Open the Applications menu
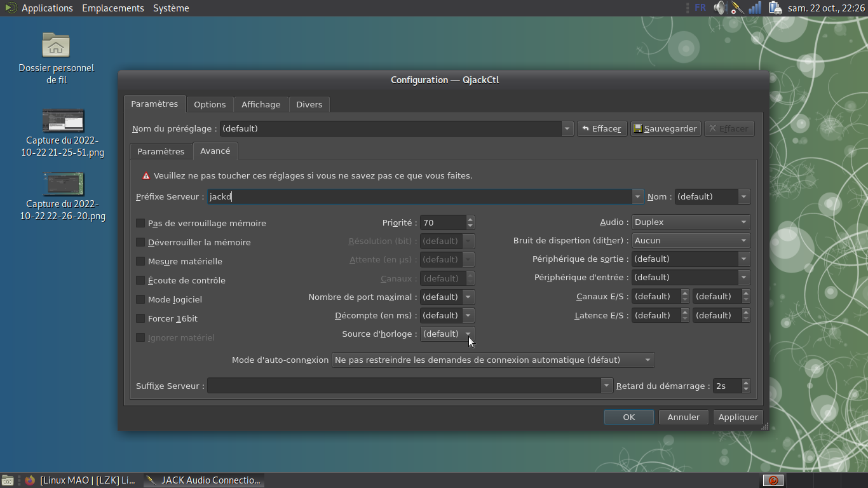868x488 pixels. pyautogui.click(x=47, y=8)
